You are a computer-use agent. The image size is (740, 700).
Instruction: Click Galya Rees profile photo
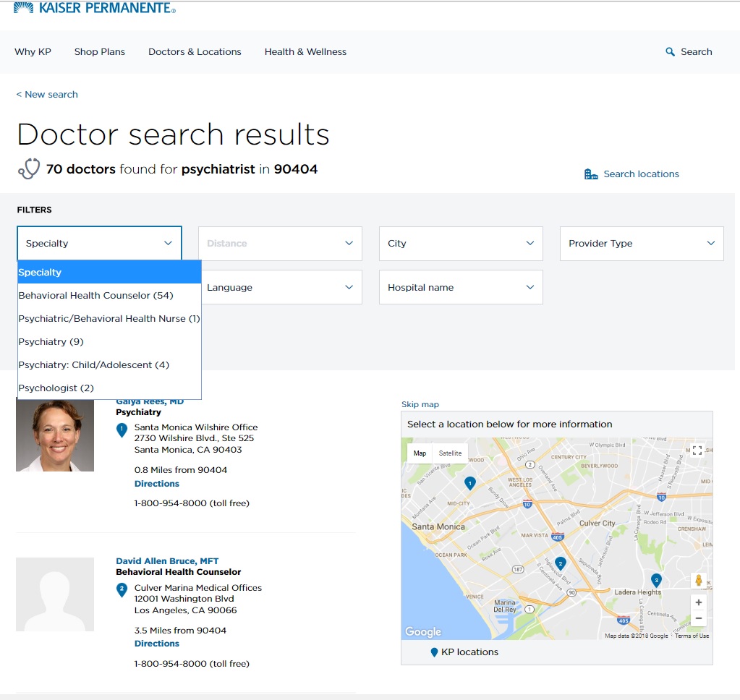[x=55, y=435]
